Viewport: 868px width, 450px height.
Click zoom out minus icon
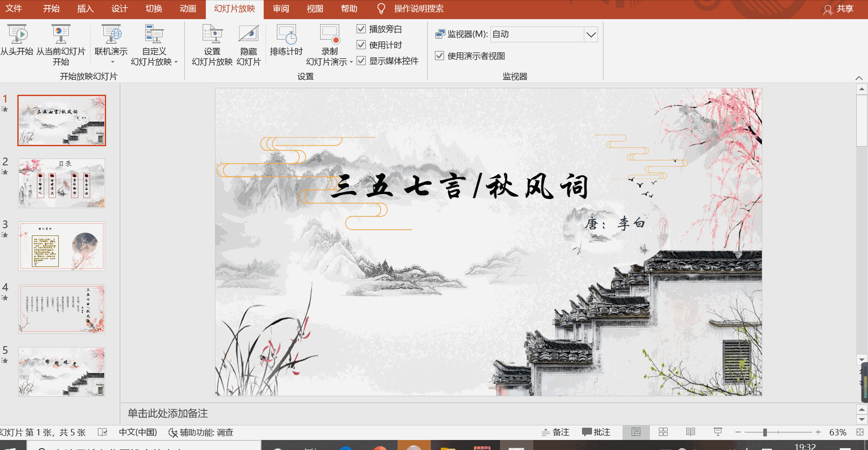pyautogui.click(x=738, y=432)
